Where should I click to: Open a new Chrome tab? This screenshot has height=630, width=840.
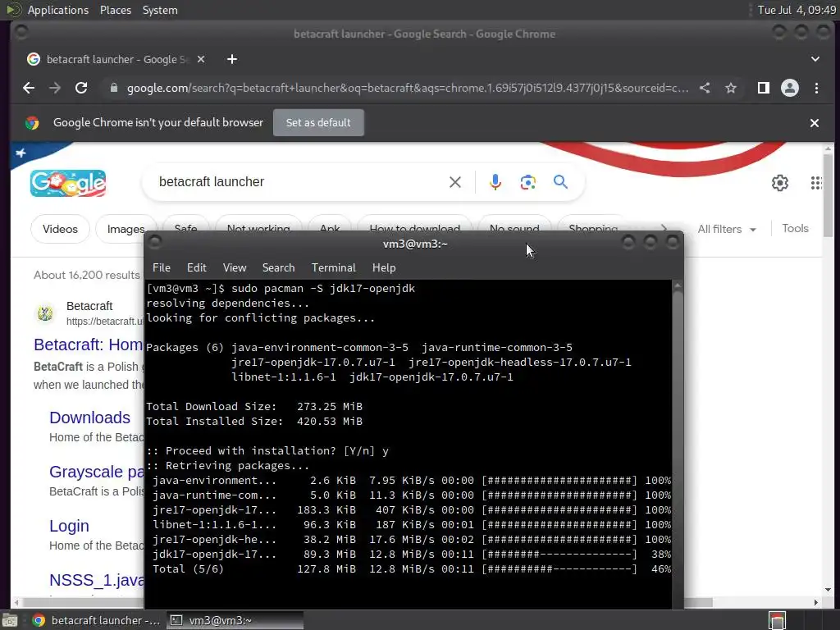[232, 59]
